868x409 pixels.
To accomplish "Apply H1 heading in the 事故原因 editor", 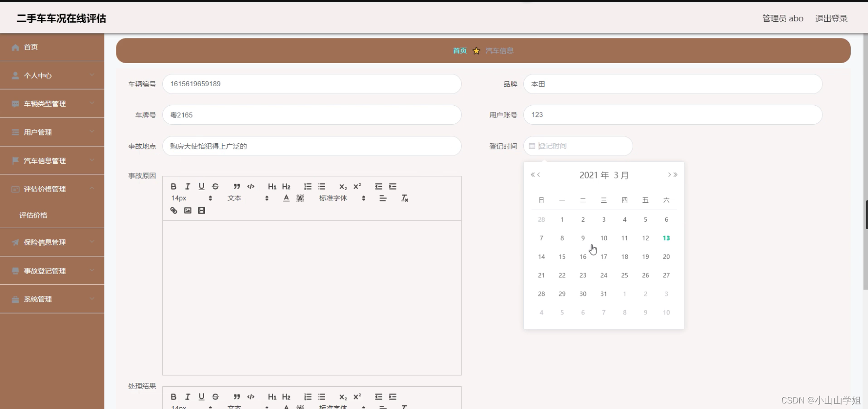I will pyautogui.click(x=272, y=186).
